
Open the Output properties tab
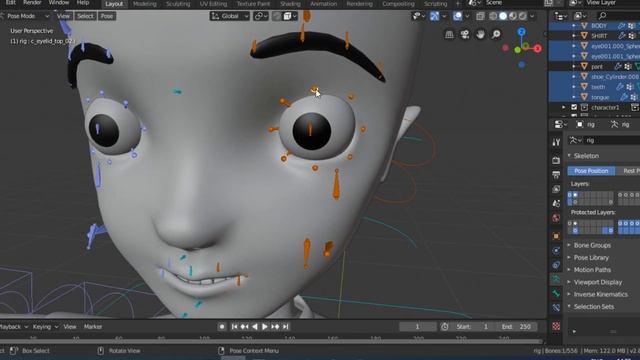(556, 175)
